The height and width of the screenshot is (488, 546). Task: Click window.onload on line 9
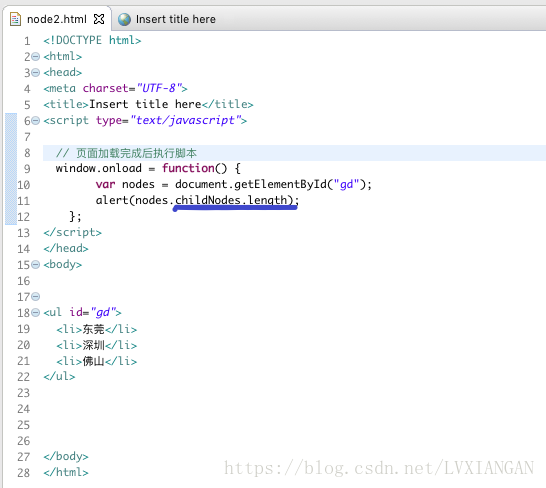click(x=99, y=169)
